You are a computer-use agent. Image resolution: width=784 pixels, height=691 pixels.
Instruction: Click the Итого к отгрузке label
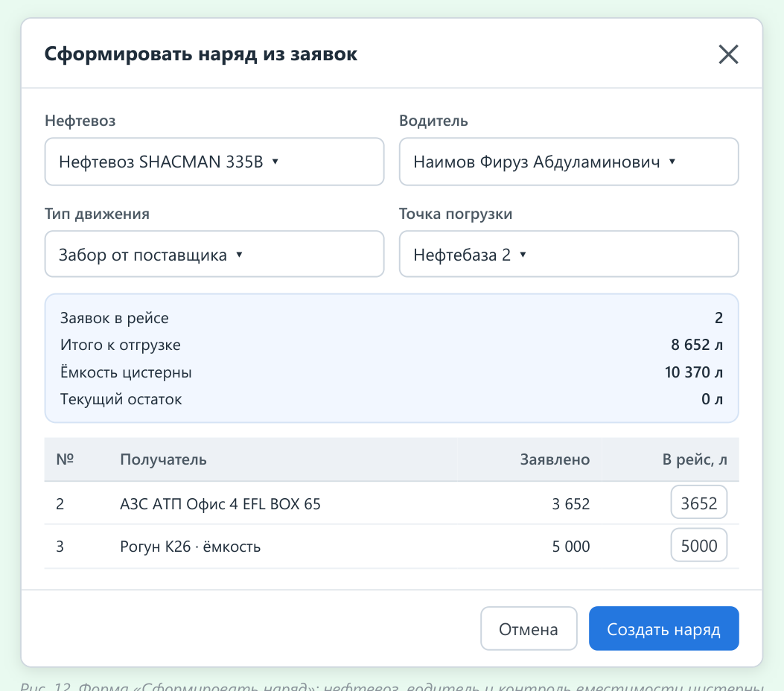[x=120, y=345]
